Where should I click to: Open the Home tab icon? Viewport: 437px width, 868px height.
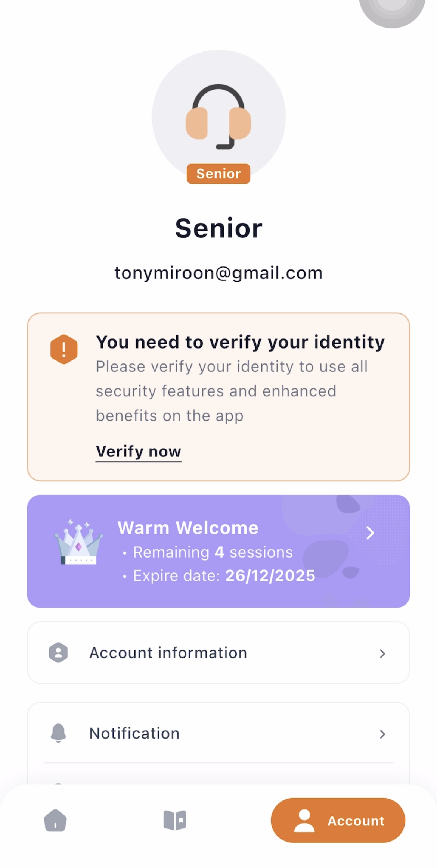[55, 820]
